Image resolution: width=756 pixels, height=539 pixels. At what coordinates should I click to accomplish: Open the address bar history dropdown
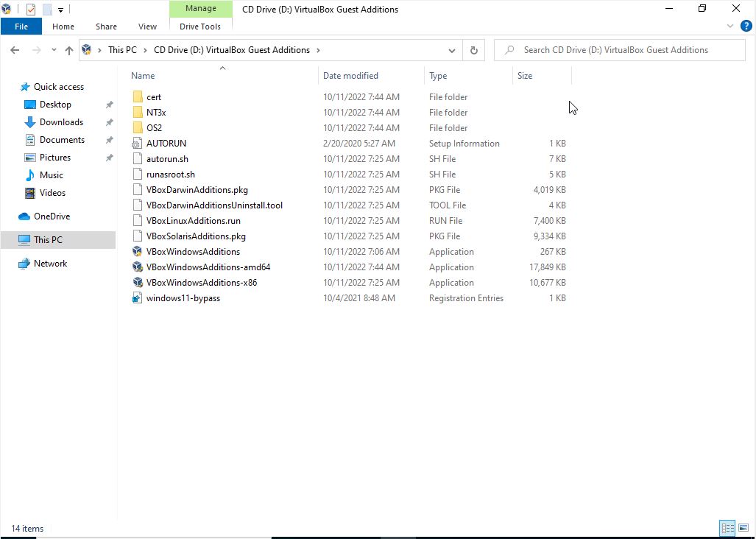(452, 50)
